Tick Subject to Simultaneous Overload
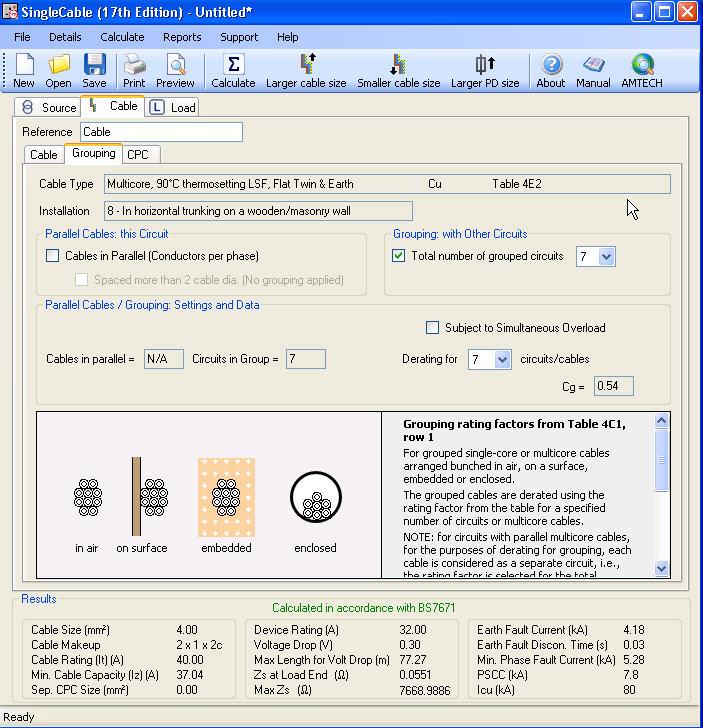This screenshot has width=703, height=728. (433, 328)
